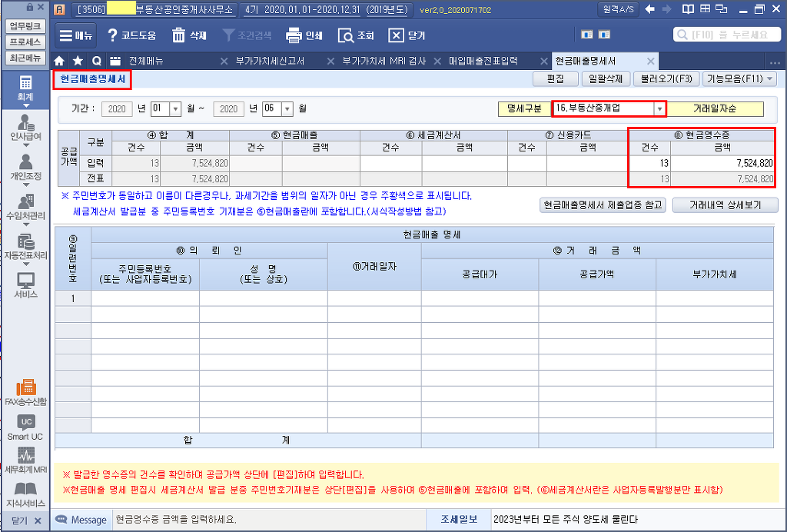Screen dimensions: 787x532
Task: Click the 거래내역 상세보기 button
Action: tap(725, 205)
